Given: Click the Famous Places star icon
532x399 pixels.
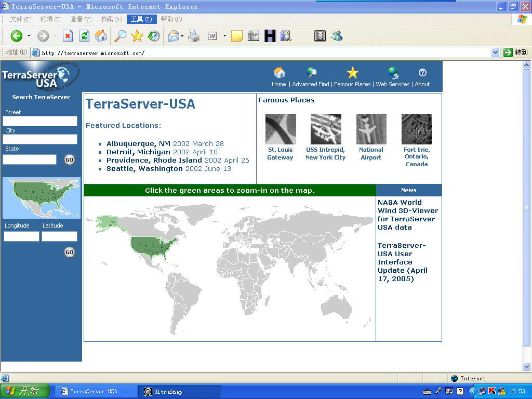Looking at the screenshot, I should click(x=353, y=73).
